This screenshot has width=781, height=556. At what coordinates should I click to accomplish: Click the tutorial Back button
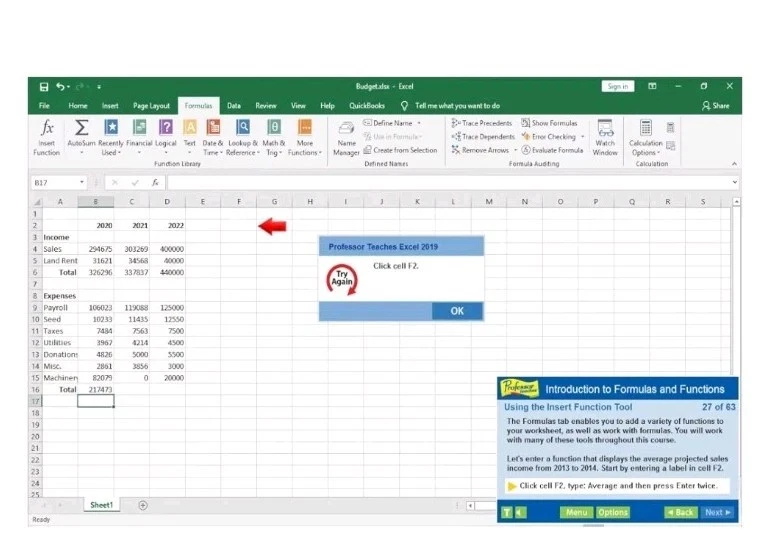pyautogui.click(x=680, y=513)
